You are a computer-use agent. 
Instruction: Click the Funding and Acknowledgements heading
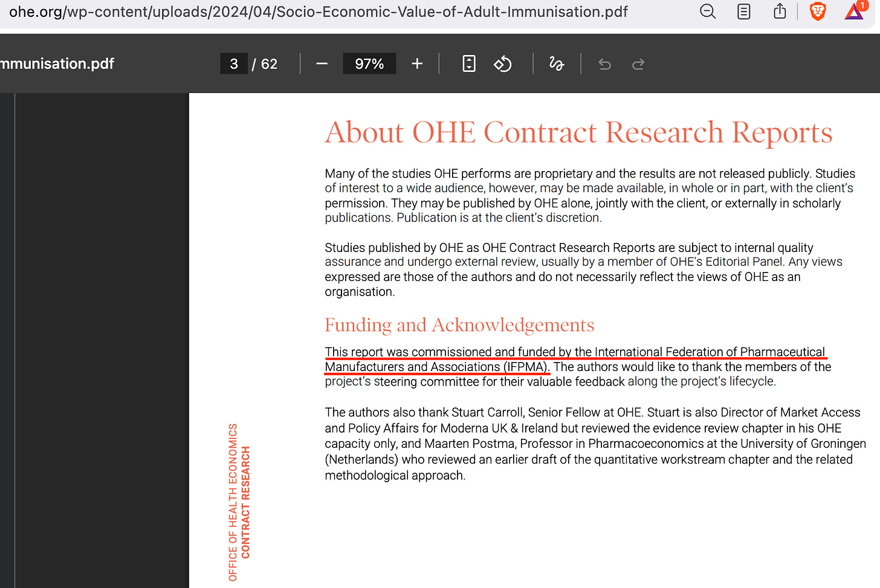coord(459,325)
